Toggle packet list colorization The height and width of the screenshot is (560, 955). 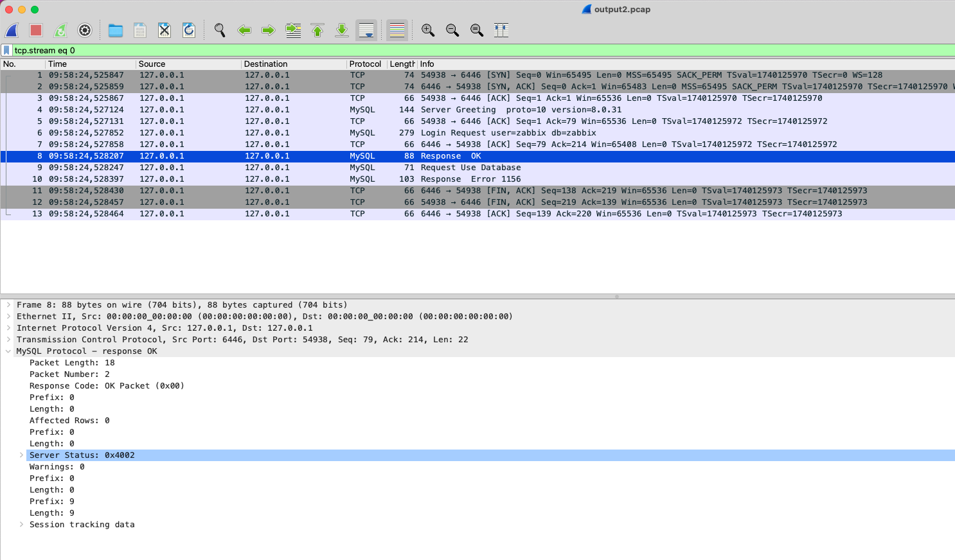(x=397, y=30)
